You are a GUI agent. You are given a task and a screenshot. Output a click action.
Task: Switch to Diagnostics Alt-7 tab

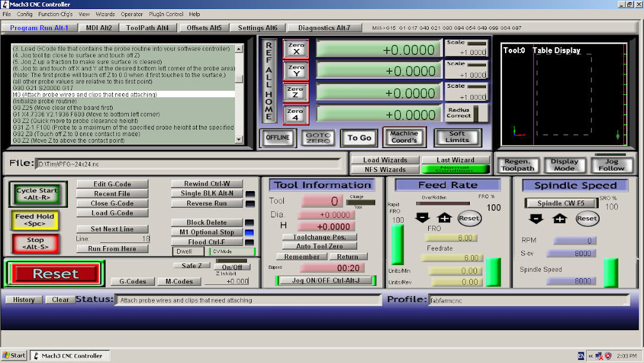(324, 27)
